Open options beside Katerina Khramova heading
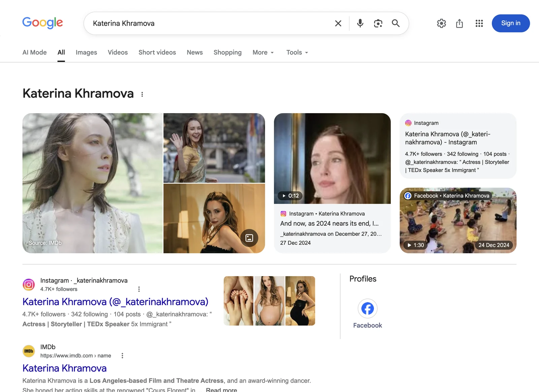The height and width of the screenshot is (392, 539). [x=142, y=94]
